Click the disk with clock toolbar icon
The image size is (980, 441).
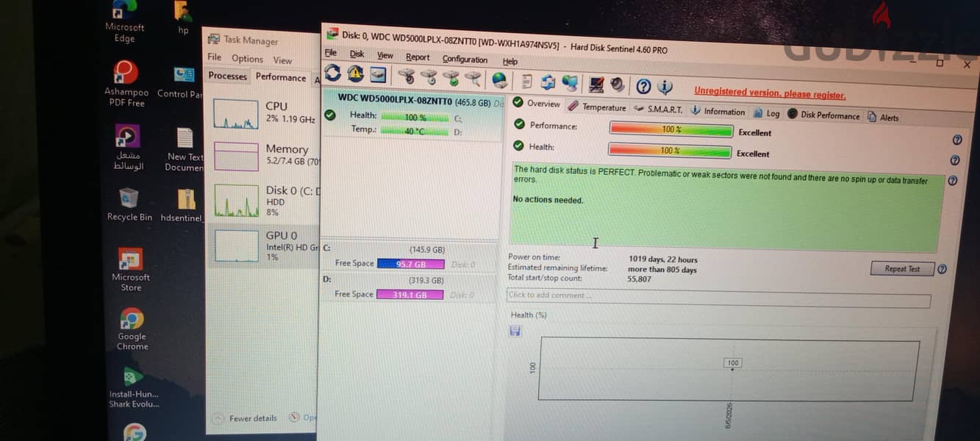coord(429,76)
